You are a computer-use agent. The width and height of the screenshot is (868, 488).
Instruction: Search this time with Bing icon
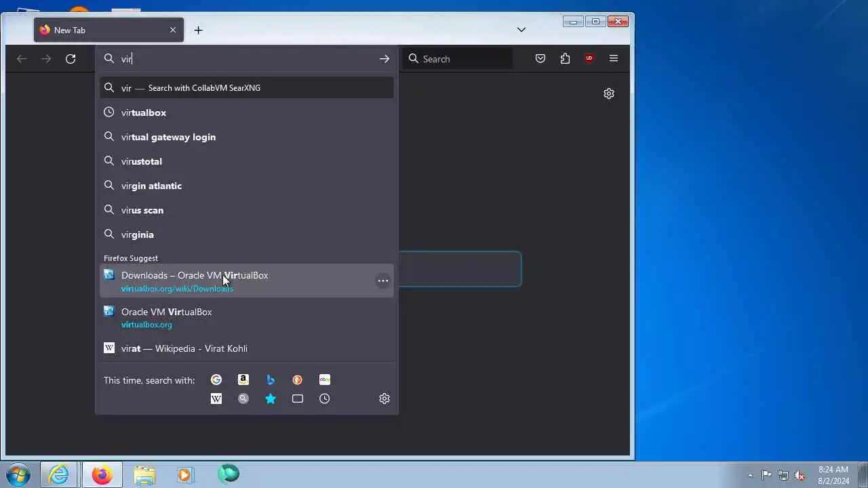(271, 380)
